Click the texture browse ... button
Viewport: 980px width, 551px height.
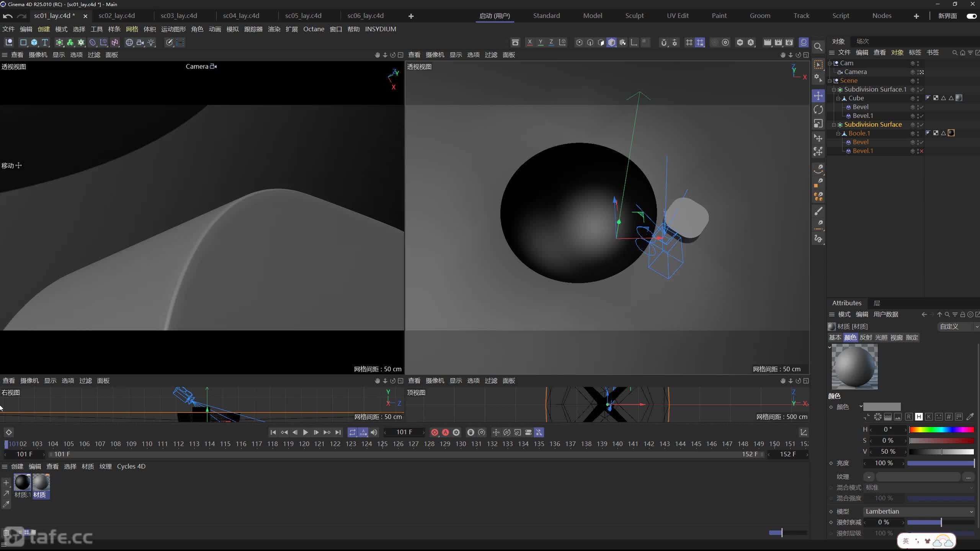click(968, 477)
